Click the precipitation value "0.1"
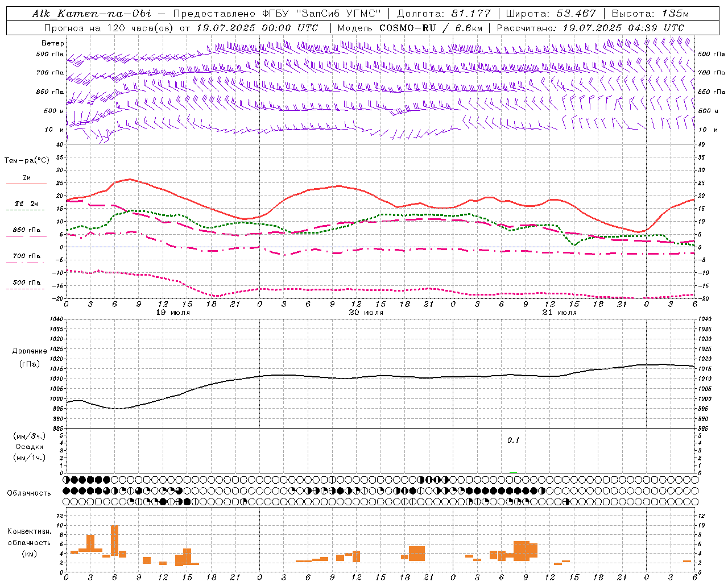This screenshot has height=582, width=728. [513, 440]
